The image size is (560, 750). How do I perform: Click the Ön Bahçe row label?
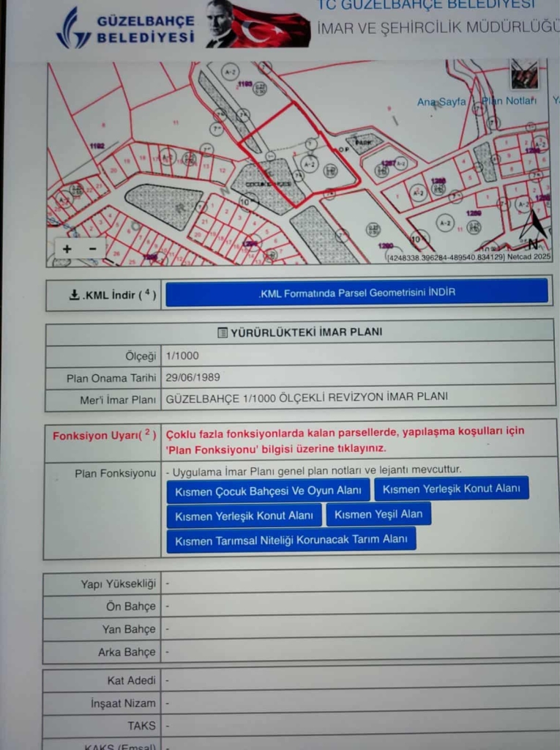131,606
